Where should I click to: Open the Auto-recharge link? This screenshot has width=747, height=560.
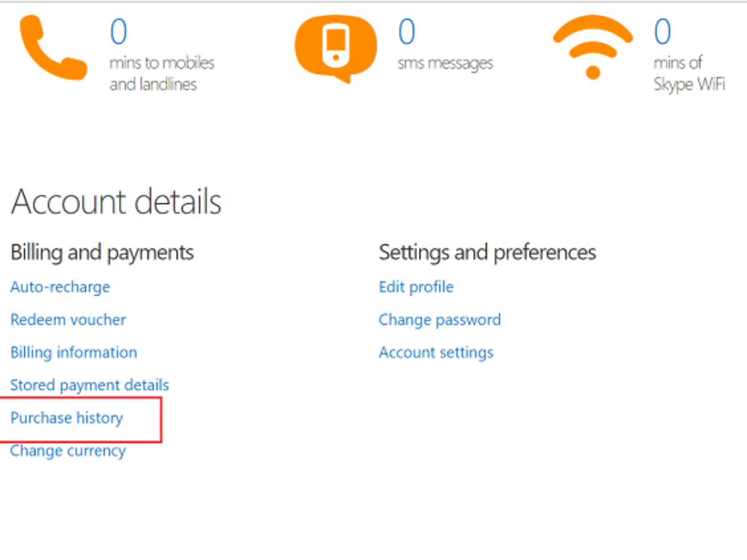pyautogui.click(x=60, y=287)
